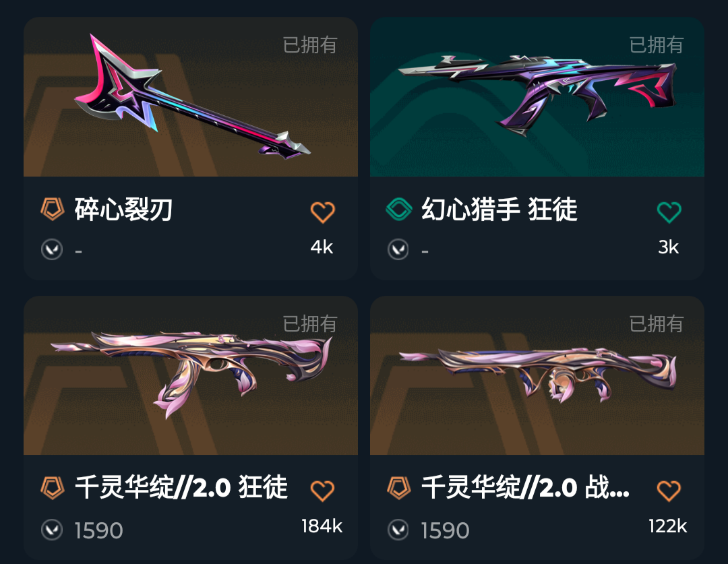This screenshot has height=564, width=728.
Task: Click the 已拥有 label on 幻心猎手 card
Action: coord(656,45)
